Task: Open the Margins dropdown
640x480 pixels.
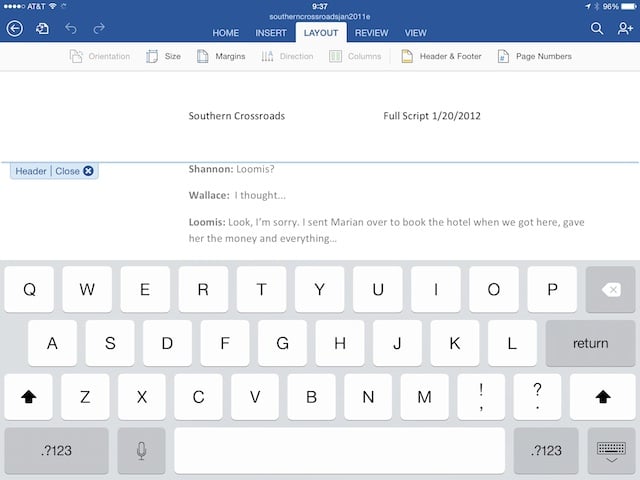Action: point(221,56)
